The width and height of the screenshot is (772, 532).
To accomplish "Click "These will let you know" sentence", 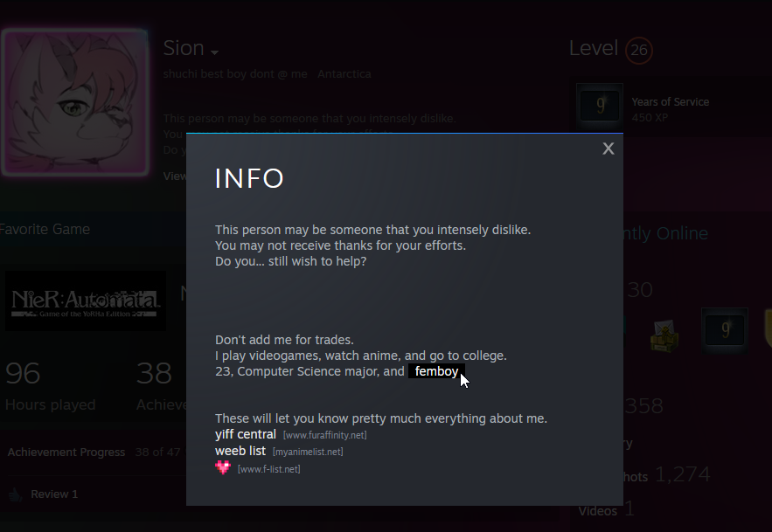I will (381, 418).
